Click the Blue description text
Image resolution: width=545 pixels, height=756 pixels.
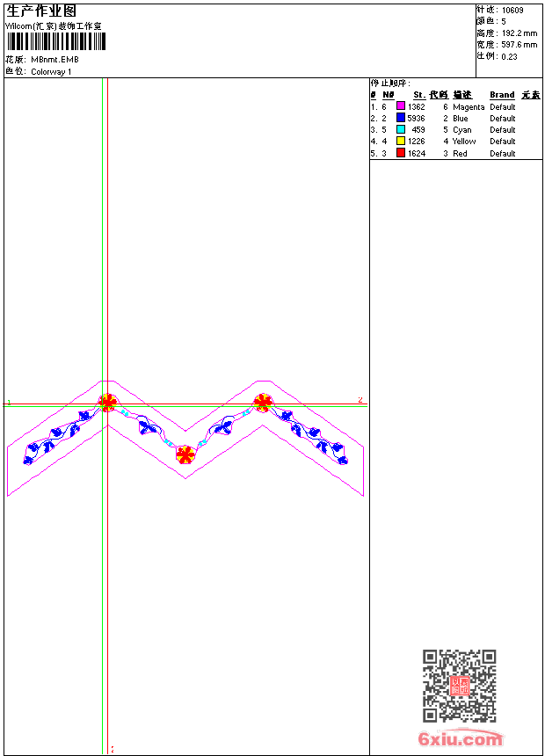pos(460,118)
